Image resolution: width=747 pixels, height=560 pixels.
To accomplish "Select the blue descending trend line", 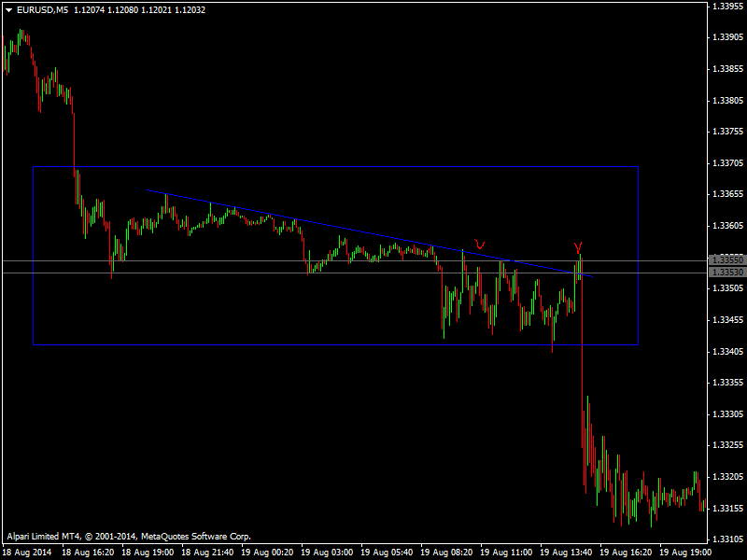I will tap(369, 232).
